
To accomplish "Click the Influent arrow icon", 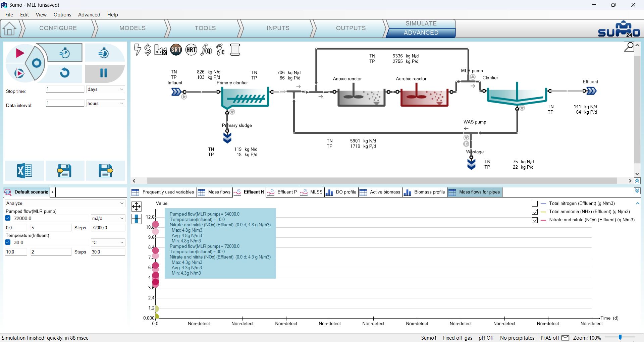I will (x=176, y=92).
